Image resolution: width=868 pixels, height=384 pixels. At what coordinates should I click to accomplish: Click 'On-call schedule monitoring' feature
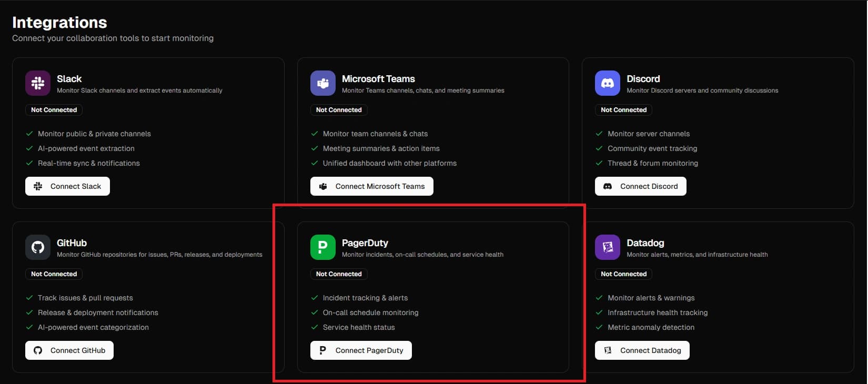371,312
